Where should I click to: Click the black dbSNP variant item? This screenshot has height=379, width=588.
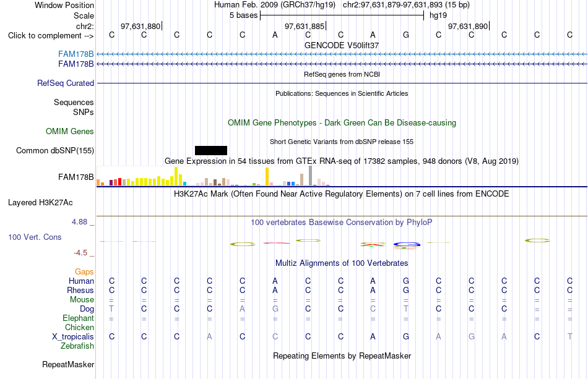pyautogui.click(x=211, y=151)
